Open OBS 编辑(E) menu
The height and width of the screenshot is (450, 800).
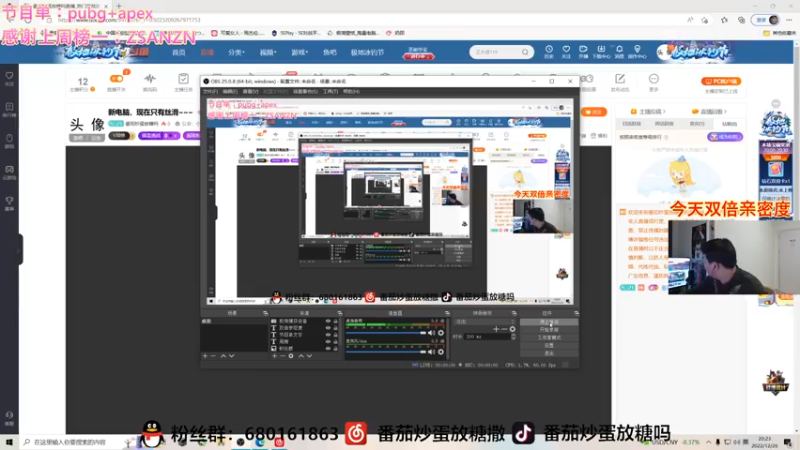tap(230, 91)
